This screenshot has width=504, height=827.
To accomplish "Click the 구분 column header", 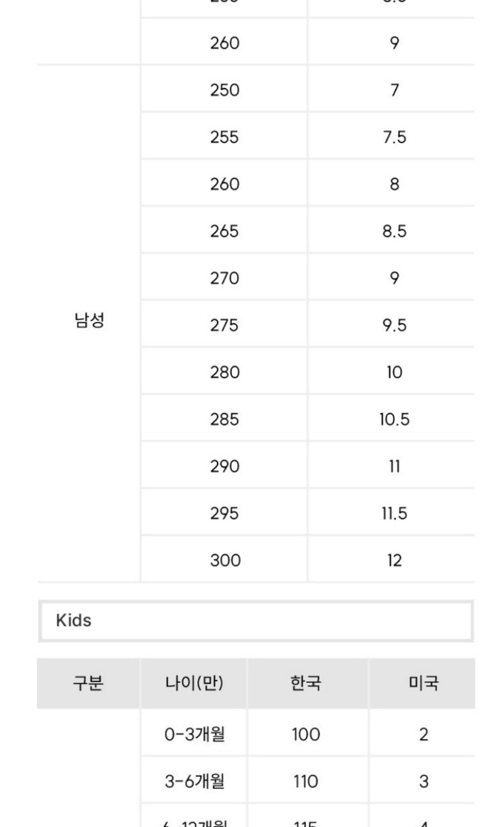I will [89, 684].
